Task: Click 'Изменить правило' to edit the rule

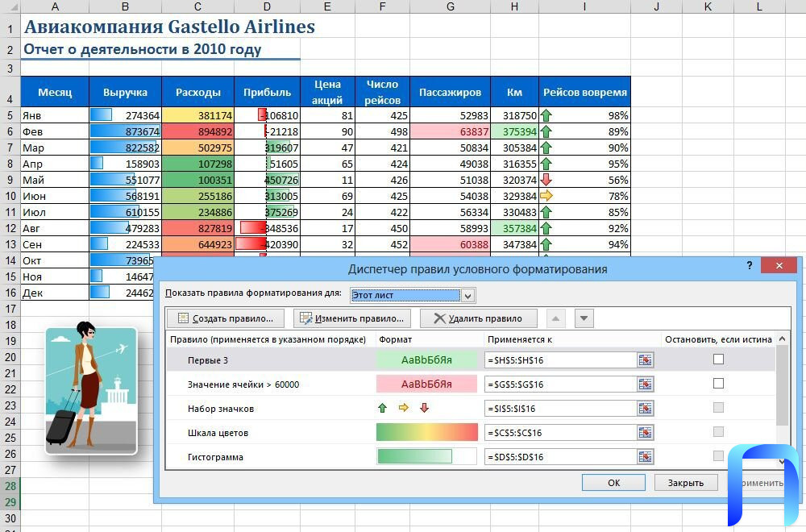Action: (x=352, y=318)
